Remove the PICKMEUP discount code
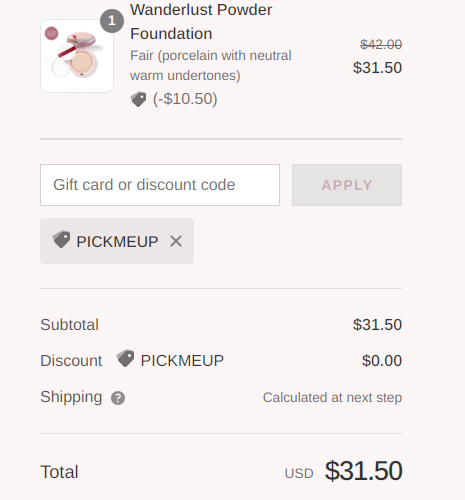Image resolution: width=465 pixels, height=500 pixels. (x=176, y=241)
